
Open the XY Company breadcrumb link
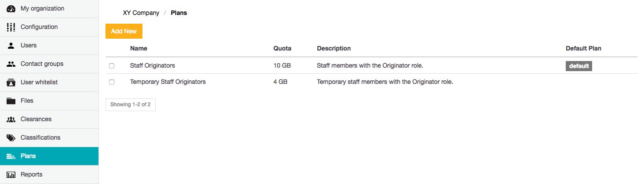[141, 13]
